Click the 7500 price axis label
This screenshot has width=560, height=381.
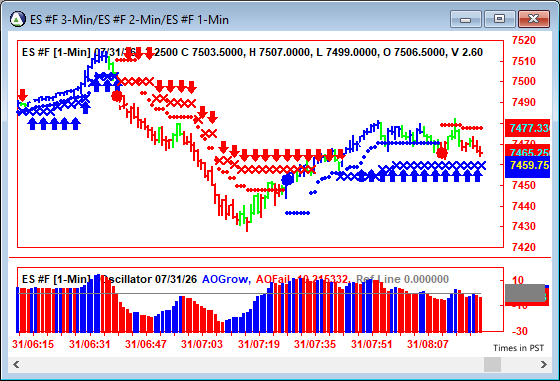coord(524,81)
